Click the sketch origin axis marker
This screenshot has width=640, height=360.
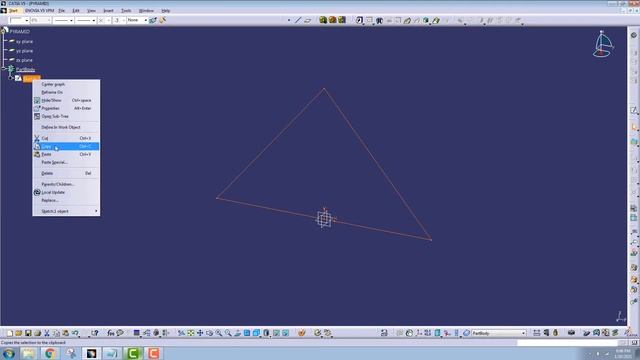click(324, 219)
